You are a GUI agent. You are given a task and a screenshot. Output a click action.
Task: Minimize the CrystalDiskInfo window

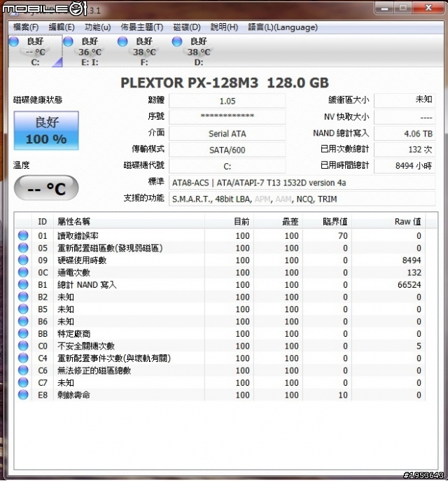(x=384, y=8)
